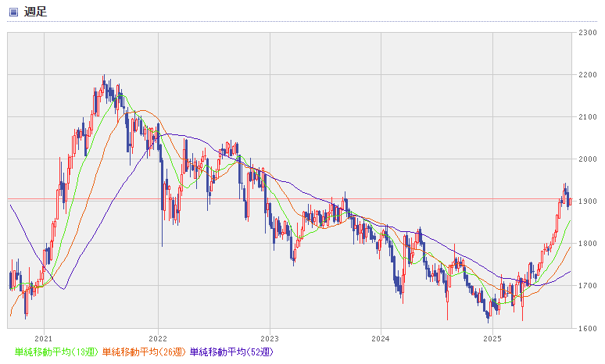The height and width of the screenshot is (364, 605).
Task: Select the 単純移動平均(26週) legend label
Action: 145,353
